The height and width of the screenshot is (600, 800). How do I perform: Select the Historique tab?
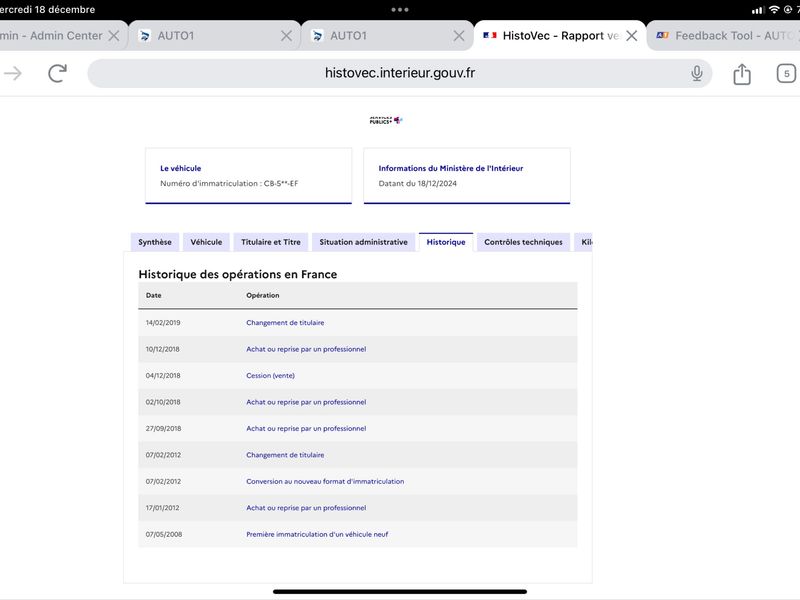[x=446, y=242]
